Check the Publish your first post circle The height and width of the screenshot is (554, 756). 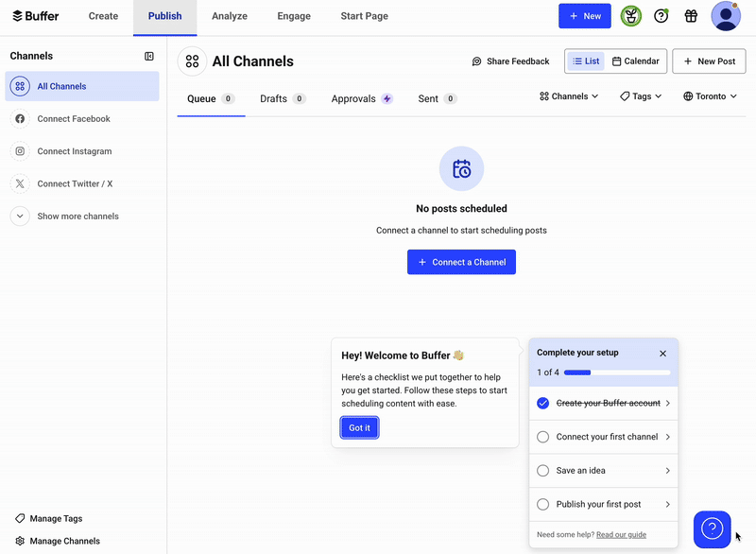[542, 504]
